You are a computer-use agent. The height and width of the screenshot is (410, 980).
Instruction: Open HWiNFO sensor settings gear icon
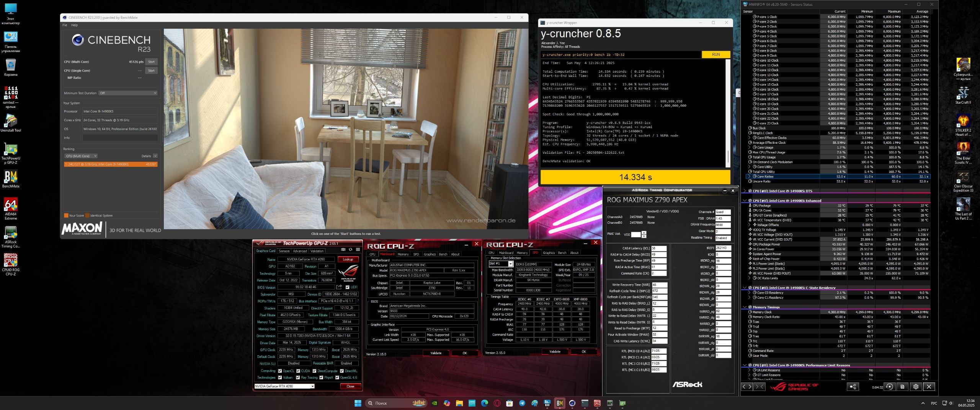pos(916,387)
